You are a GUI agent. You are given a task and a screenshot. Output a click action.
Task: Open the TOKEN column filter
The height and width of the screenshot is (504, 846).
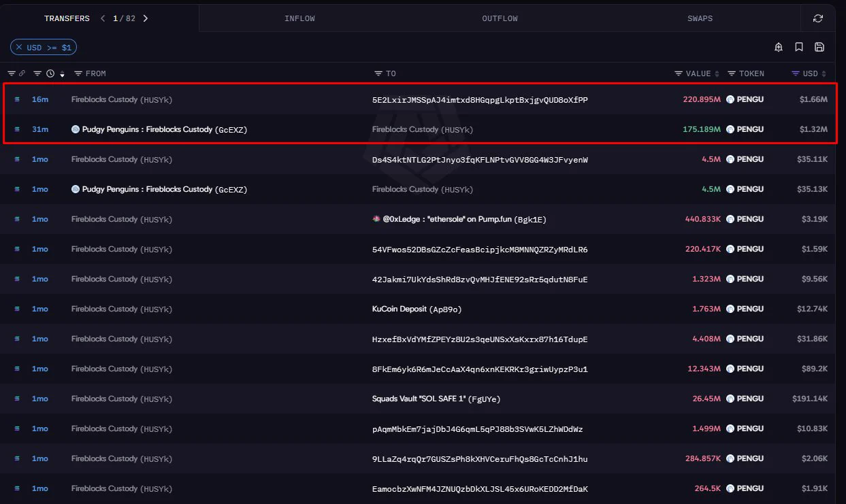pos(732,73)
